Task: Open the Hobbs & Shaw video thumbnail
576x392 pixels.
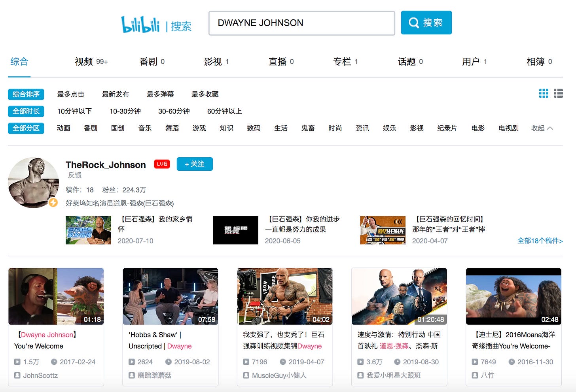Action: (x=171, y=296)
